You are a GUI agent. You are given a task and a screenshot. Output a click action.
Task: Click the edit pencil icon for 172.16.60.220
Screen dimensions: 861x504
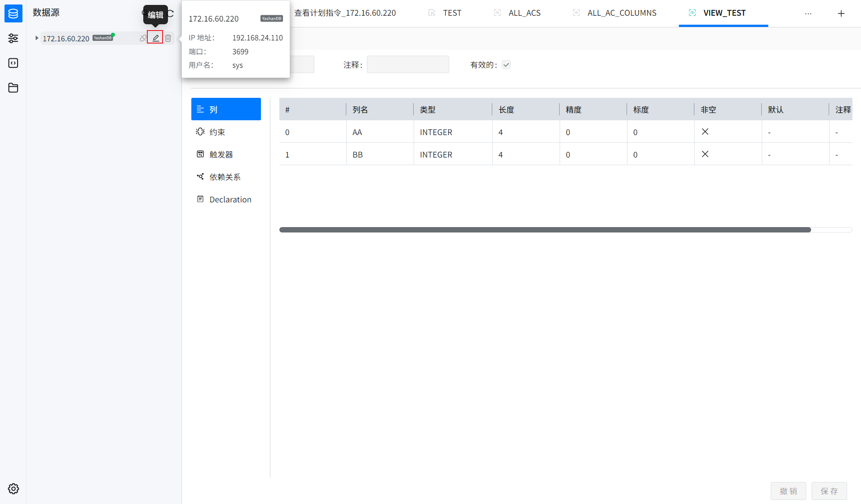pos(155,38)
